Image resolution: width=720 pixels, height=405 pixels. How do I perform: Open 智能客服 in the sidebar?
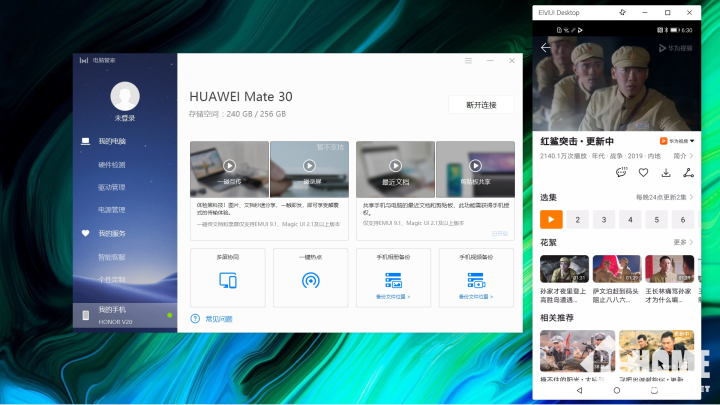[112, 257]
